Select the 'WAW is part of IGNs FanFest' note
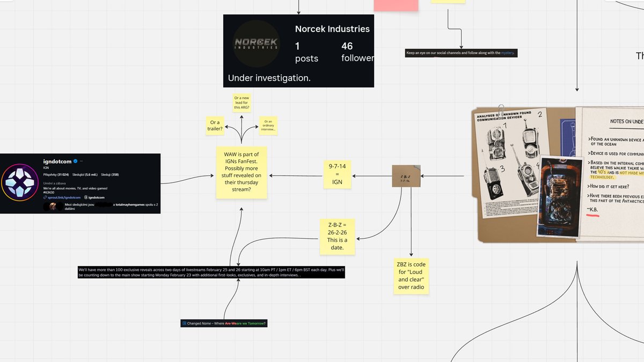This screenshot has height=362, width=644. pyautogui.click(x=241, y=174)
